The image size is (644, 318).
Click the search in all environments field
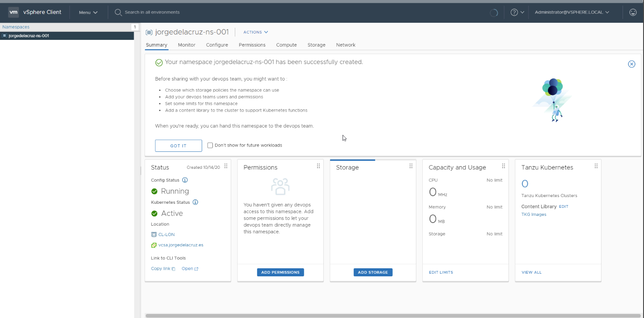[152, 12]
